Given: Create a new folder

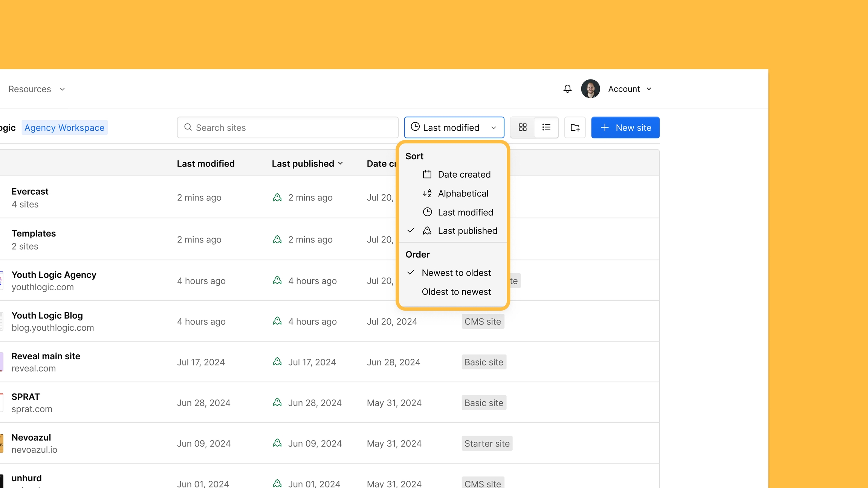Looking at the screenshot, I should (575, 127).
